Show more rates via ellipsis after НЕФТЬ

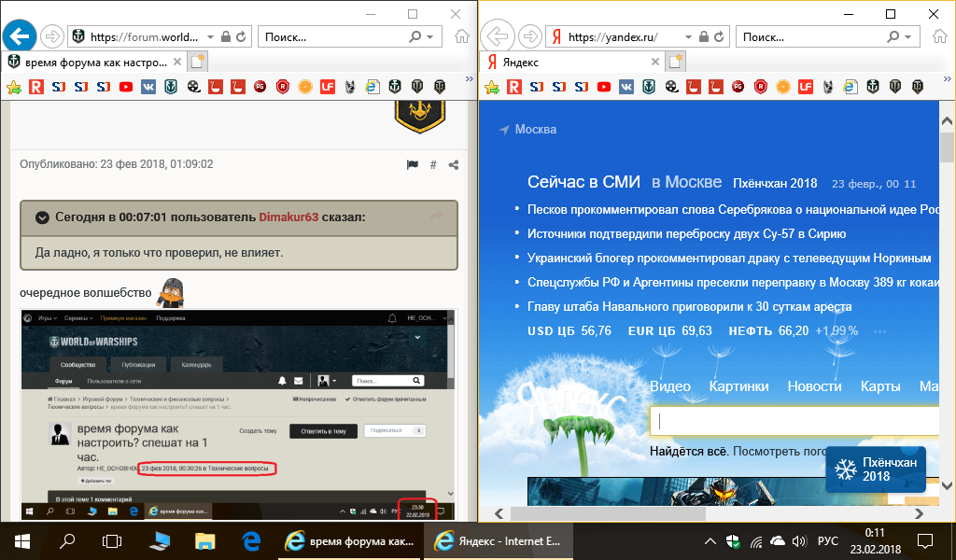click(x=879, y=331)
